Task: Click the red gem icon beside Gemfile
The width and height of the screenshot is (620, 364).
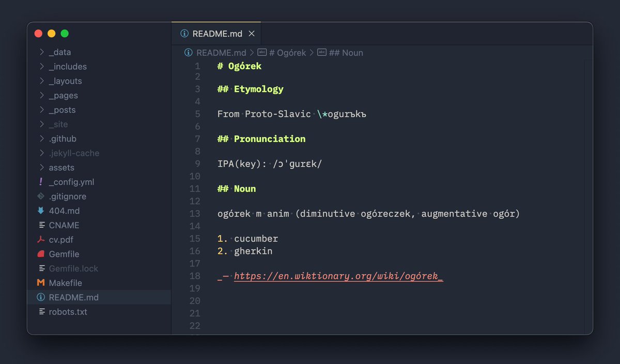Action: point(41,254)
